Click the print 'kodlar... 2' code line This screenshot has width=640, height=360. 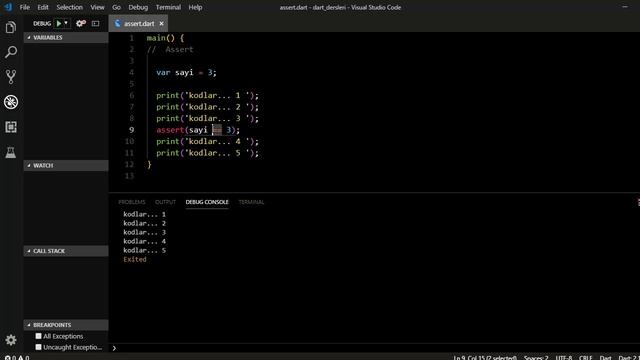tap(207, 107)
